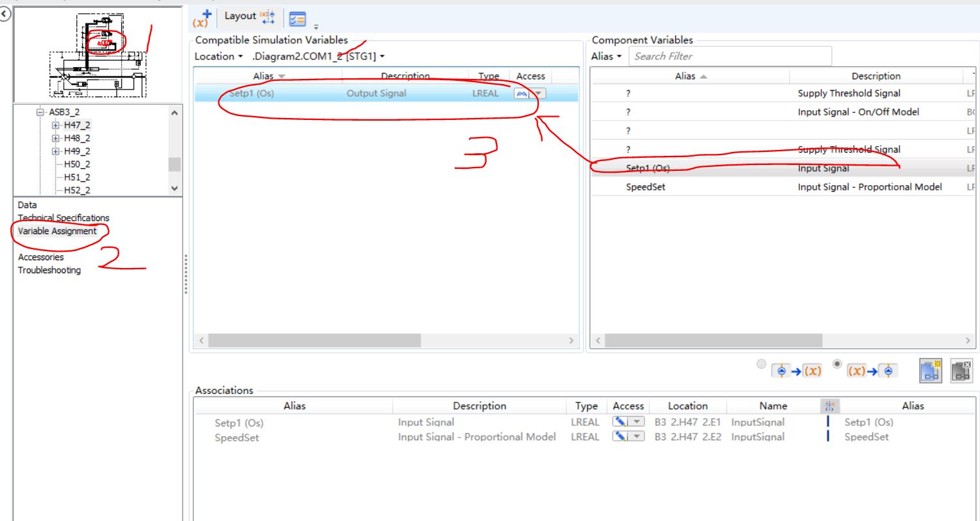Click the link-status column header icon in Associations
This screenshot has width=980, height=521.
(x=829, y=406)
